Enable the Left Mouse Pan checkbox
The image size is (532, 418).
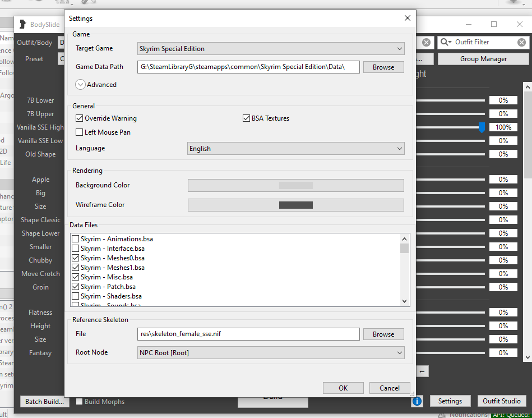click(80, 132)
